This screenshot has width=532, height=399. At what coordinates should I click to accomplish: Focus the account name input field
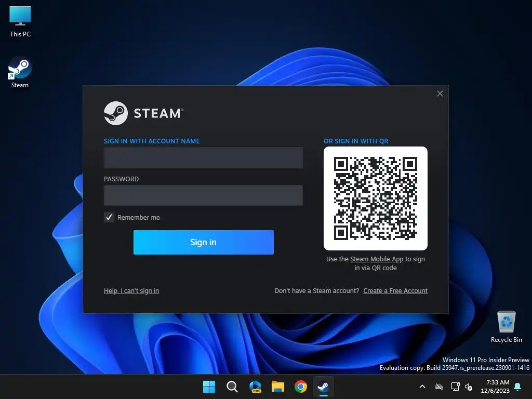tap(203, 158)
